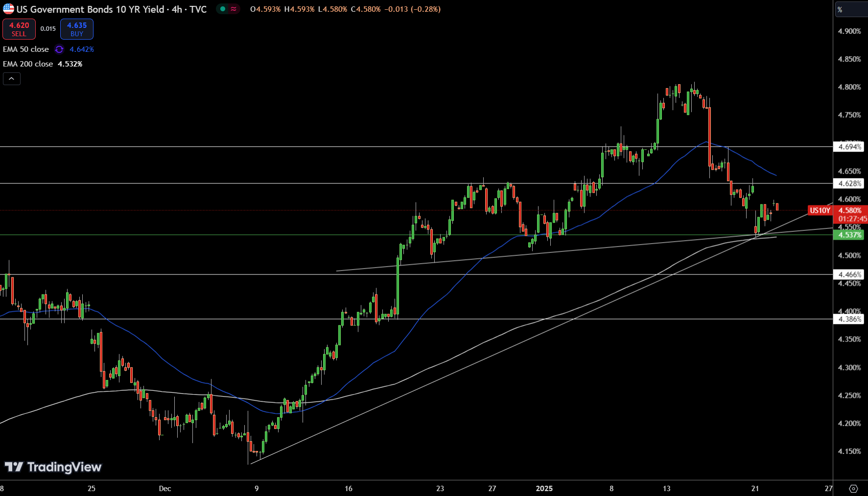Click the EMA 50 value 4.642%
Image resolution: width=868 pixels, height=496 pixels.
coord(82,49)
